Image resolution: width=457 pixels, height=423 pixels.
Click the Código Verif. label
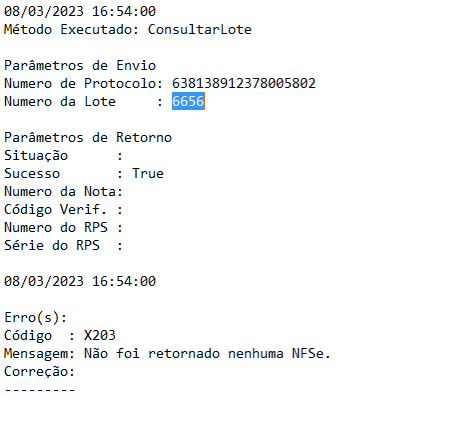point(55,209)
